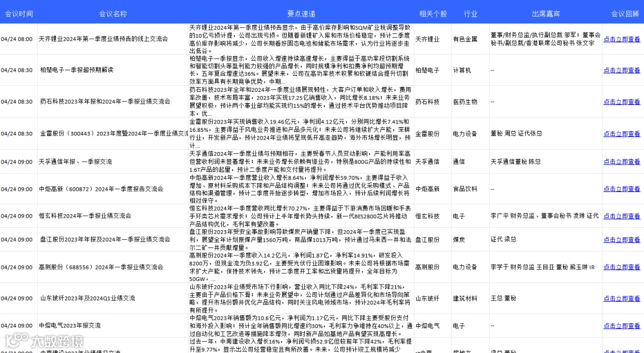Image resolution: width=644 pixels, height=353 pixels.
Task: Open 点击立即查看 link for 恒玄科技 row
Action: (x=621, y=216)
